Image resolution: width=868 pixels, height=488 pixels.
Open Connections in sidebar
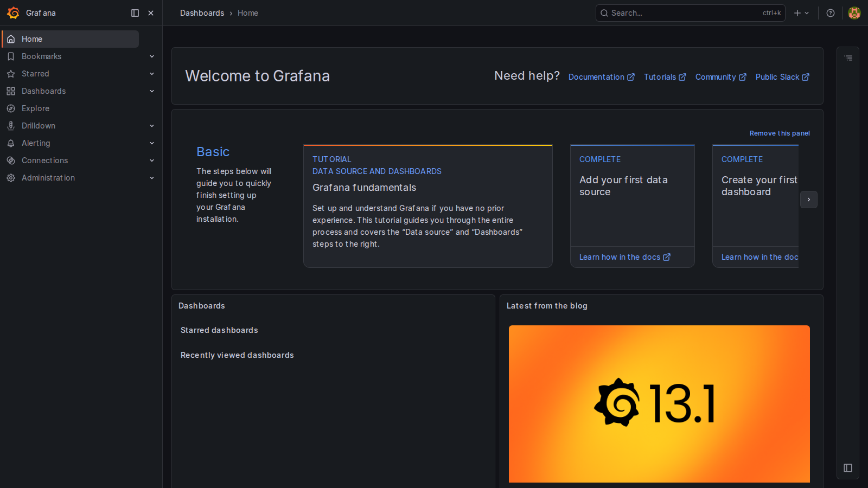pyautogui.click(x=44, y=160)
